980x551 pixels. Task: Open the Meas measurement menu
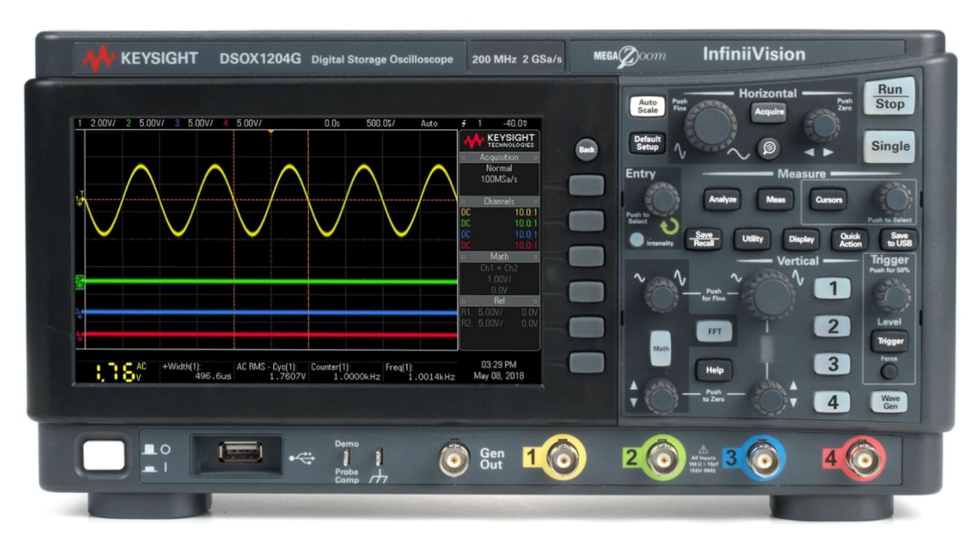pyautogui.click(x=774, y=200)
